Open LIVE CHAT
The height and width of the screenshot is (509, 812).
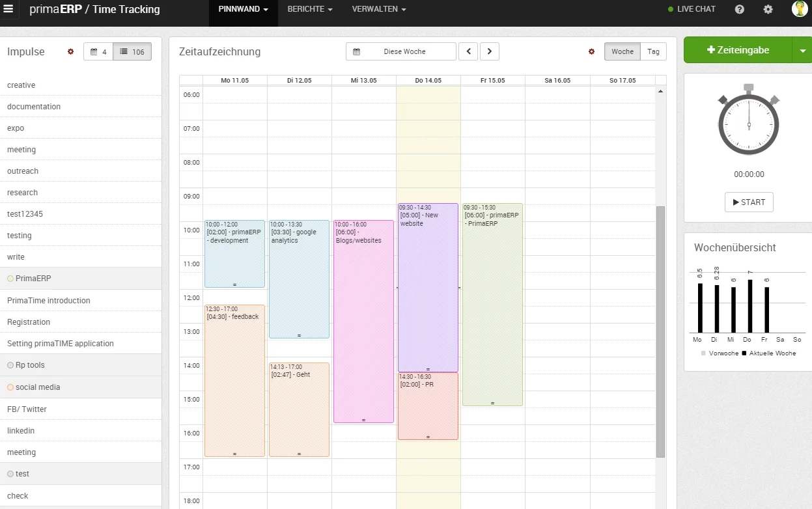pos(692,9)
